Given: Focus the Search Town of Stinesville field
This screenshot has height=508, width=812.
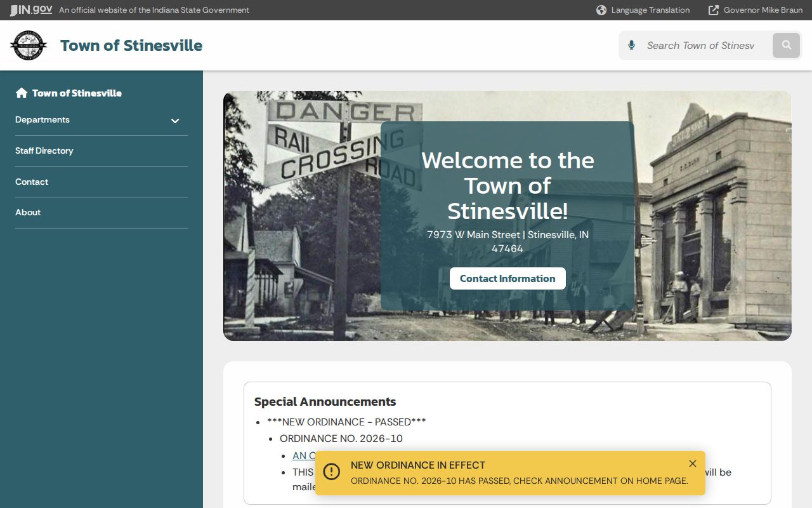Looking at the screenshot, I should 701,45.
